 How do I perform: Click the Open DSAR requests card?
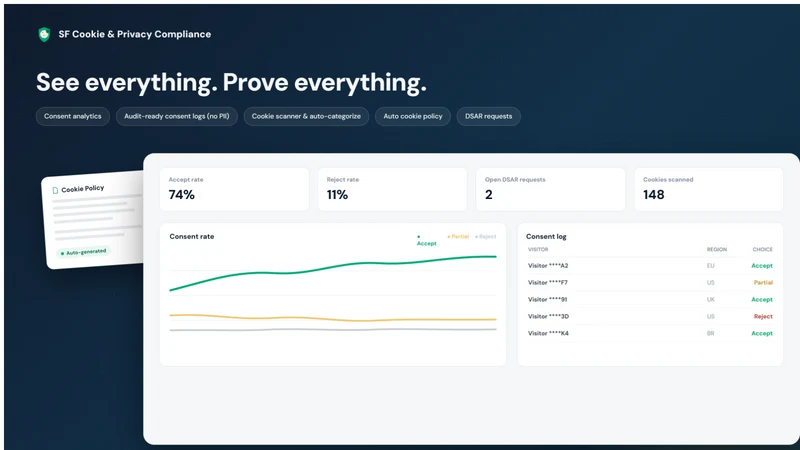point(551,189)
